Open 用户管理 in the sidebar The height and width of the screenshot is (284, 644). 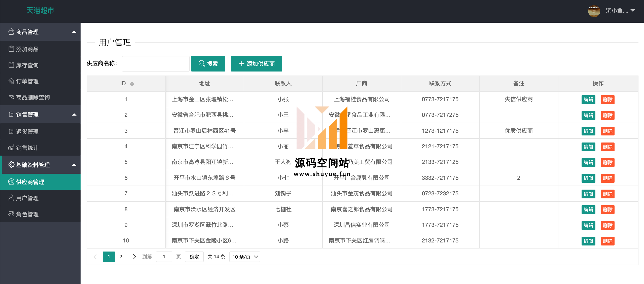[x=40, y=198]
